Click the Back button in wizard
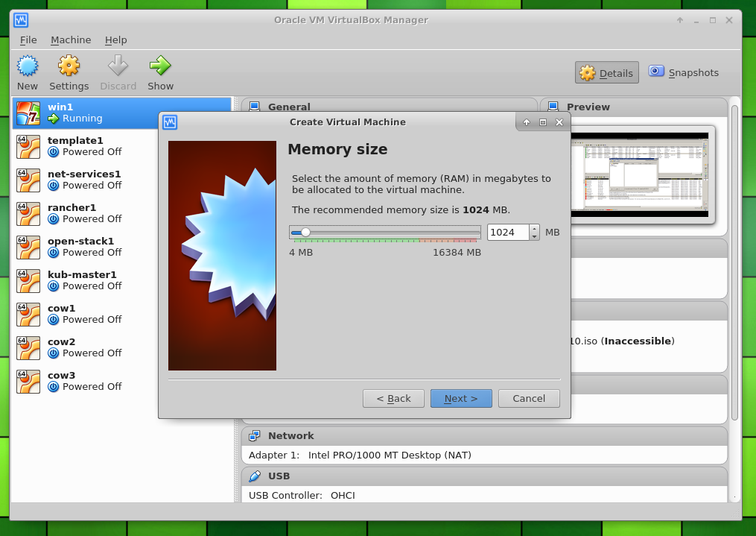This screenshot has height=536, width=756. (393, 399)
